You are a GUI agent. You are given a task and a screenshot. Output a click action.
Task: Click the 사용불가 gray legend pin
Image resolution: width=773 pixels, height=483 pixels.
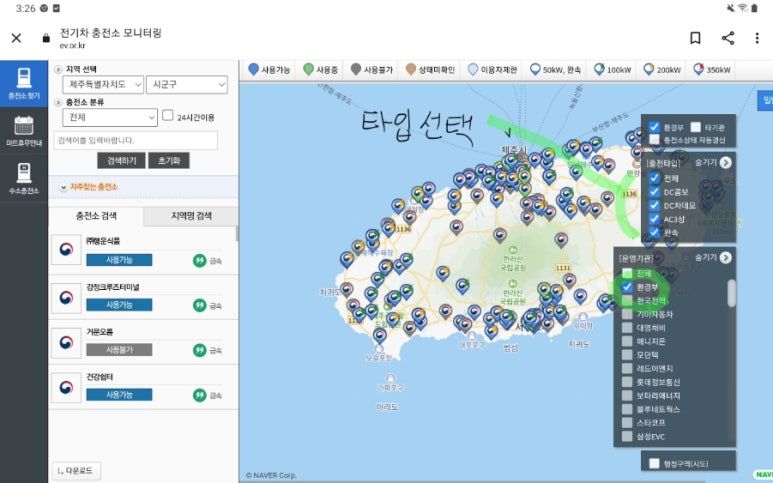point(356,69)
